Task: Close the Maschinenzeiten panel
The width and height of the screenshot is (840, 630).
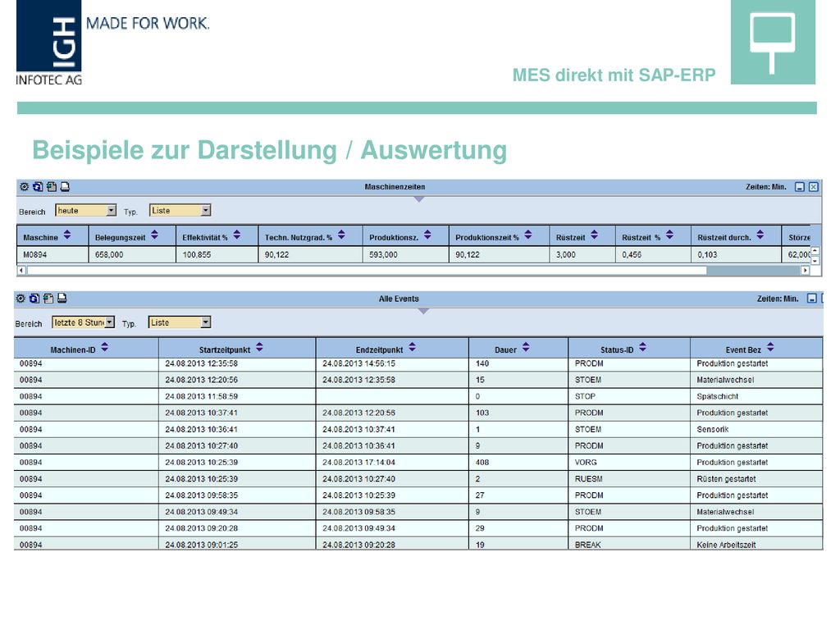Action: (813, 187)
